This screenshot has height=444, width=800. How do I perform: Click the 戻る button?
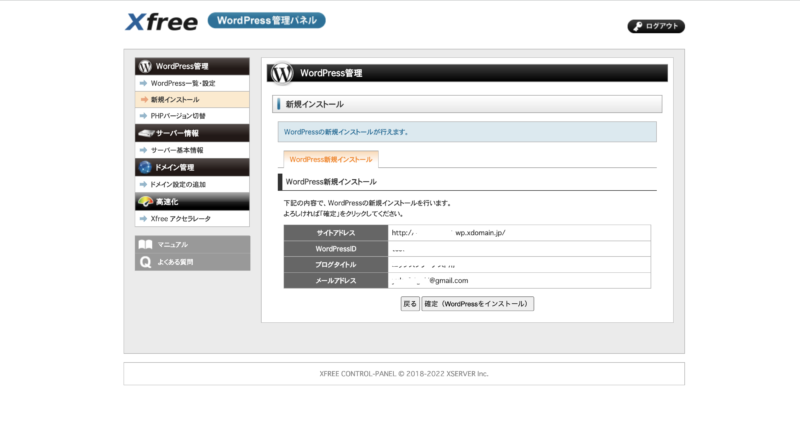(x=410, y=304)
